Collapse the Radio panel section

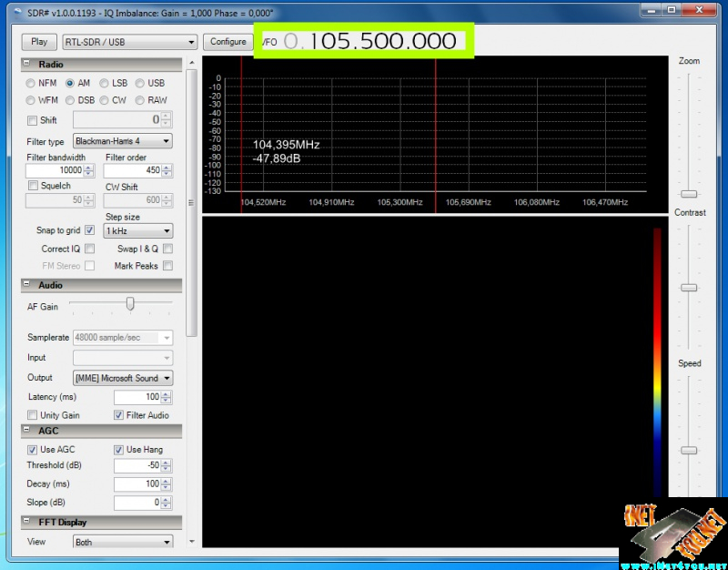click(27, 65)
